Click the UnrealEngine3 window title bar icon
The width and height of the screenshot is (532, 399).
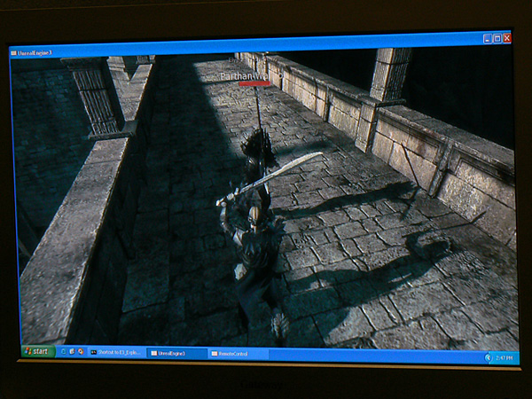[14, 53]
